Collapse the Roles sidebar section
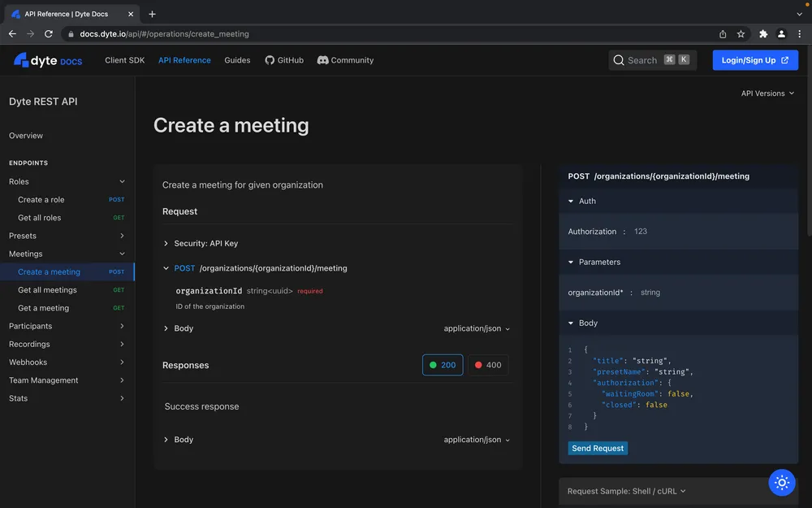 67,181
